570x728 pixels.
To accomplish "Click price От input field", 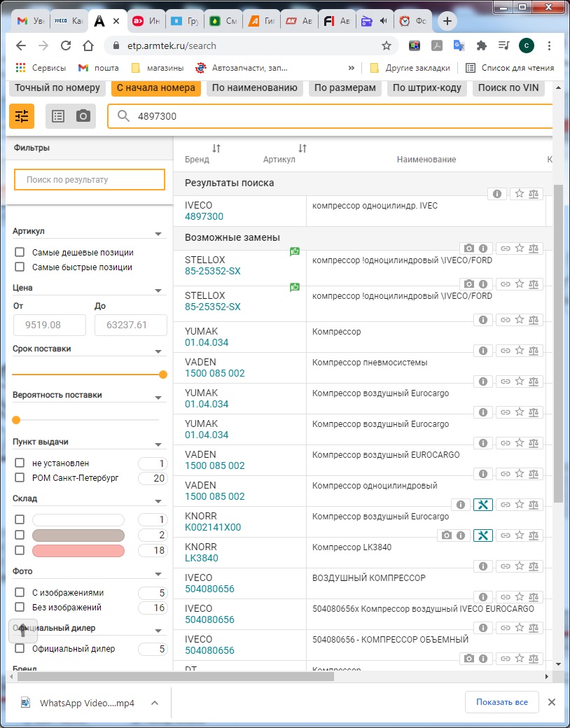I will 50,325.
